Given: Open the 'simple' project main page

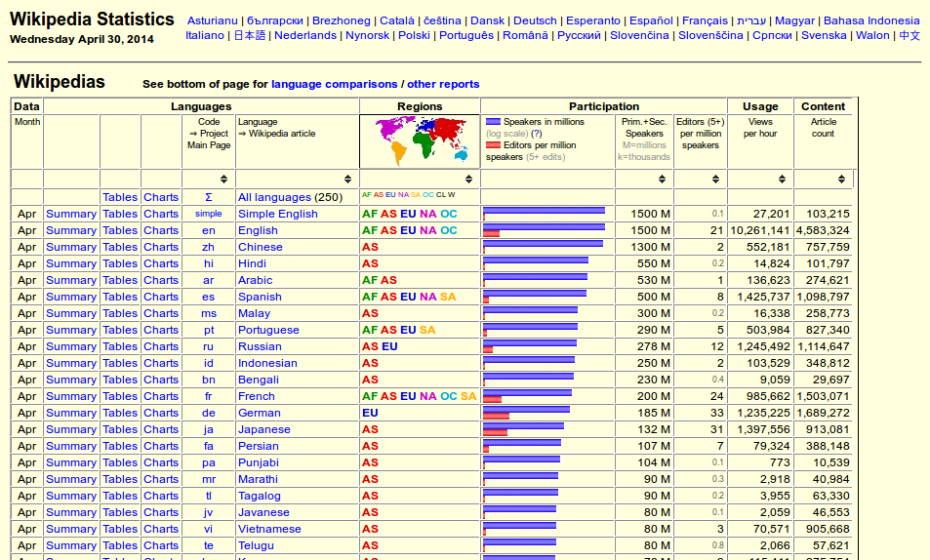Looking at the screenshot, I should click(209, 214).
